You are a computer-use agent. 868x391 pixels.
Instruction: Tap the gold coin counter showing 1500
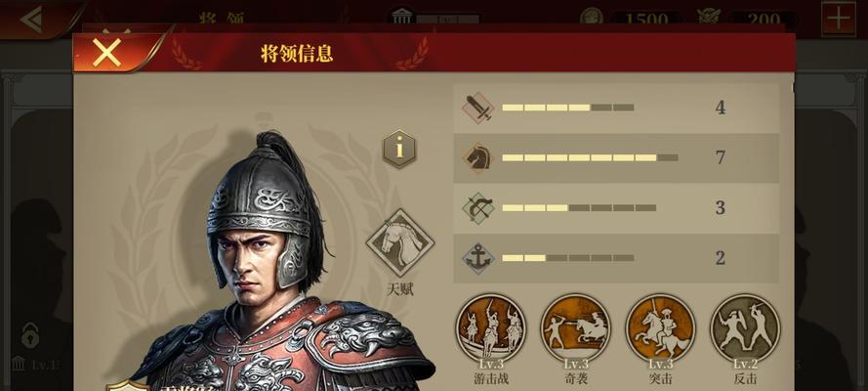point(630,19)
